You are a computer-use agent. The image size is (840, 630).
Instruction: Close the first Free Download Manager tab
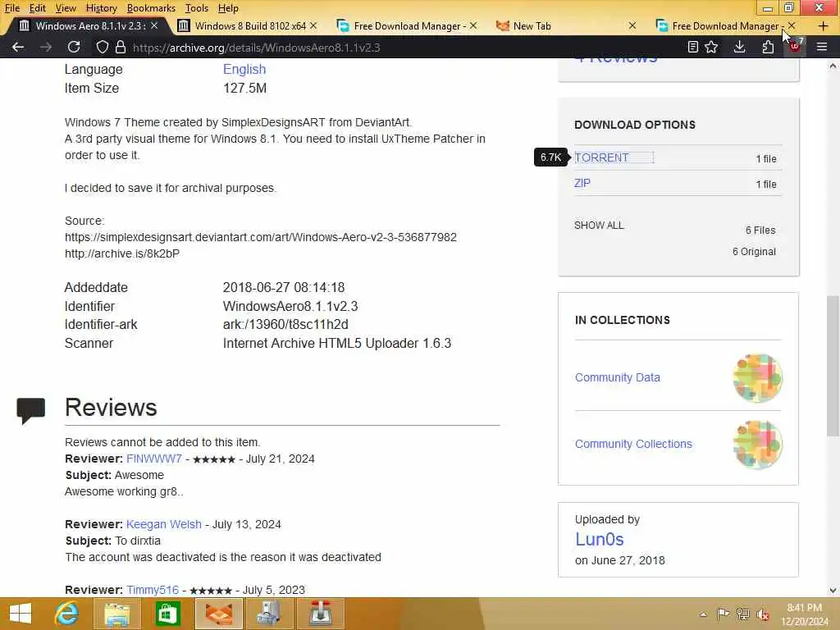[x=473, y=25]
